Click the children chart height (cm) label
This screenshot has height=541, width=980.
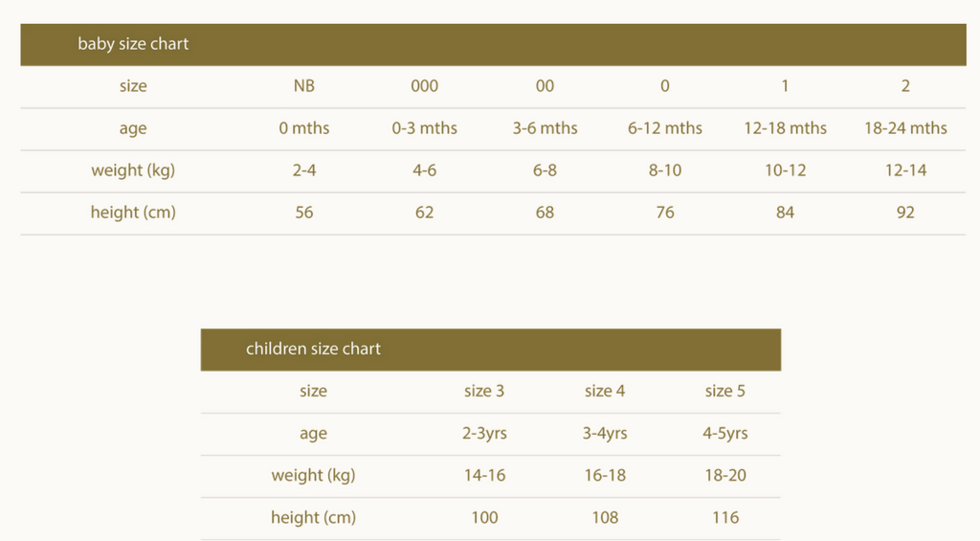(313, 518)
